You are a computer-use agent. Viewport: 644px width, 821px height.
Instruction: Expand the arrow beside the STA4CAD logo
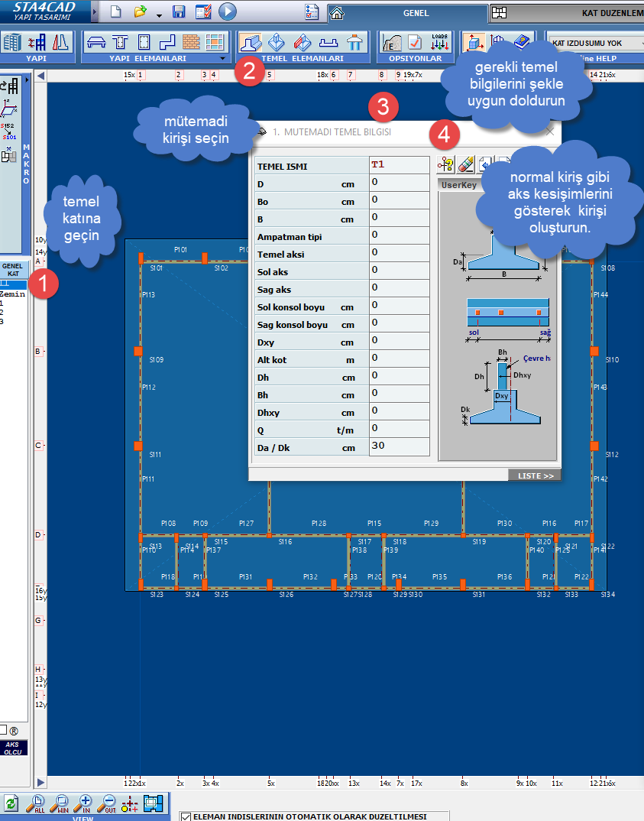point(95,11)
